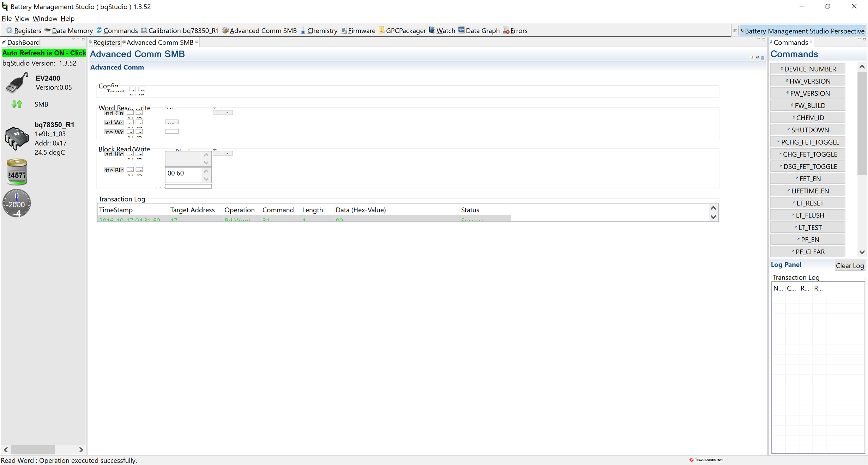
Task: Click the EV2400 USB adapter icon
Action: (x=17, y=83)
